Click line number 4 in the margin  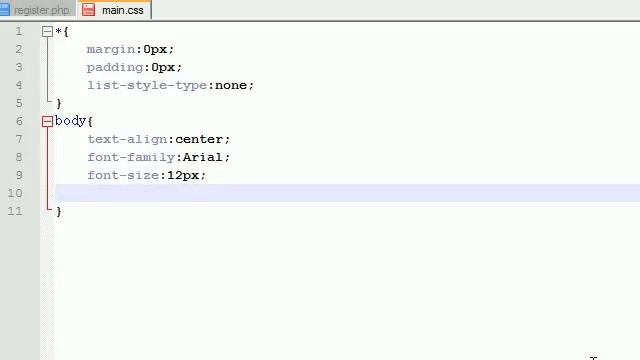19,85
